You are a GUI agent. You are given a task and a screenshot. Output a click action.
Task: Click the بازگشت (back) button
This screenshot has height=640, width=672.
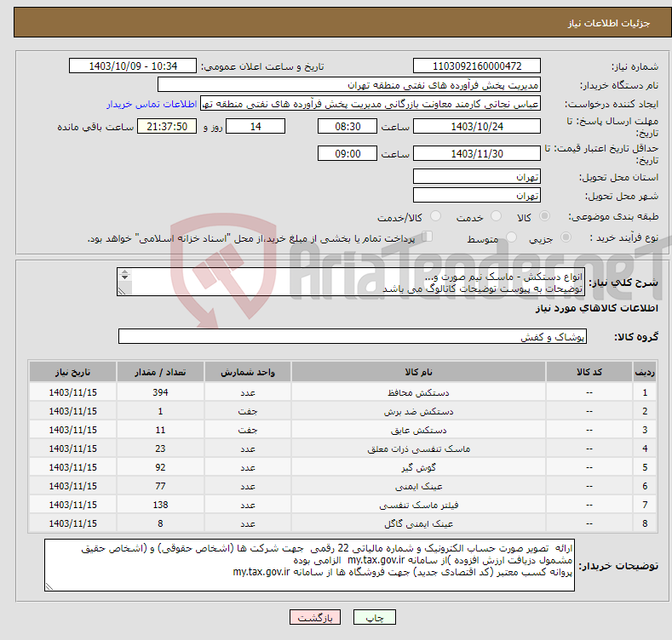(x=315, y=617)
